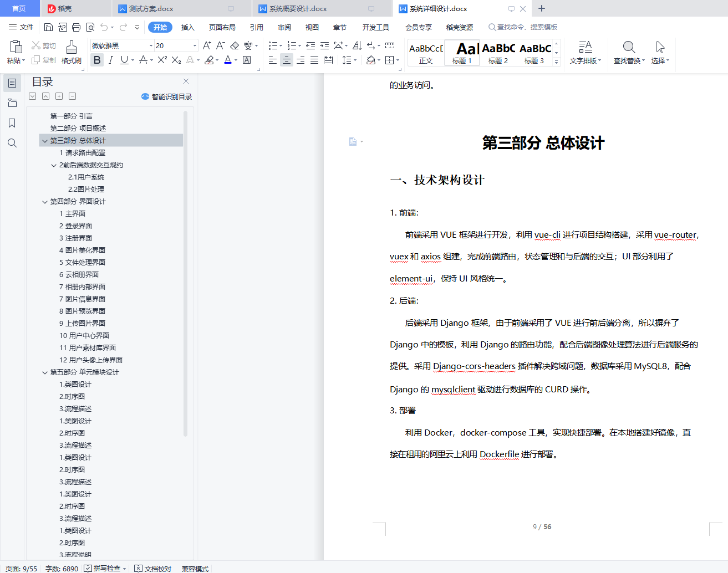Increase font size with A+ icon
The height and width of the screenshot is (573, 728).
[207, 45]
